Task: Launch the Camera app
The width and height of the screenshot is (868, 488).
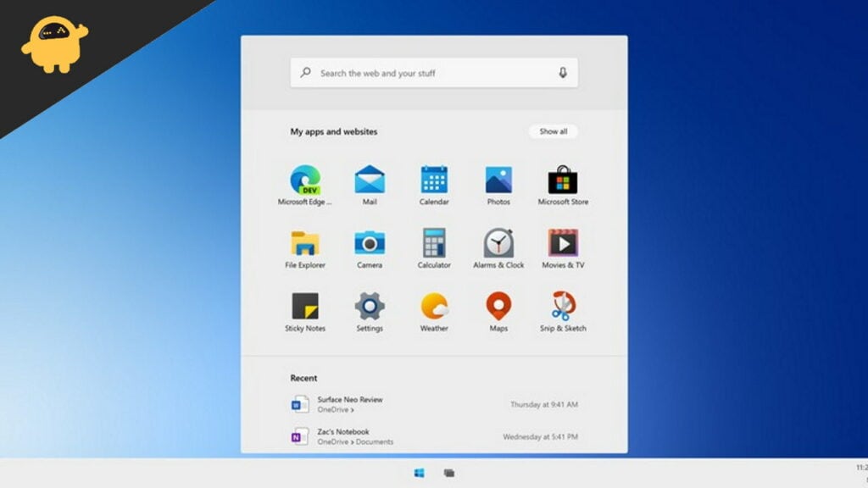Action: pyautogui.click(x=370, y=243)
